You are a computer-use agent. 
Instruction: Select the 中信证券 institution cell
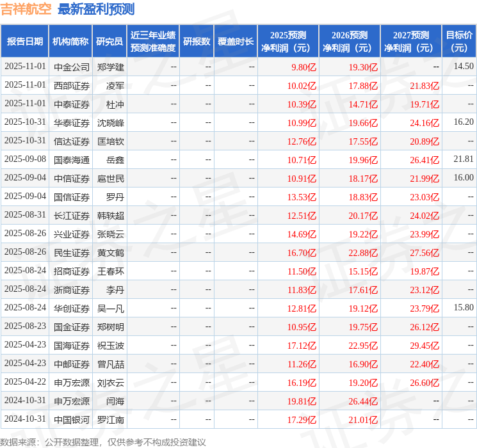72,179
